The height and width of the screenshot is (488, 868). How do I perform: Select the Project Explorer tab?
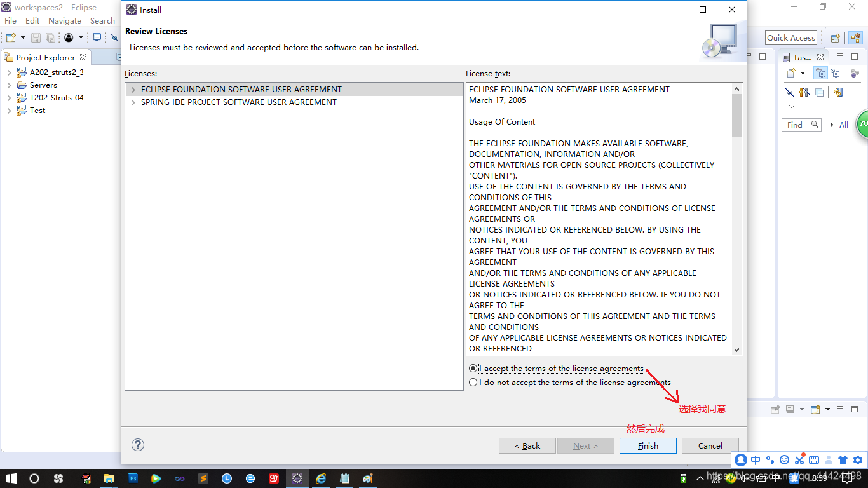46,57
